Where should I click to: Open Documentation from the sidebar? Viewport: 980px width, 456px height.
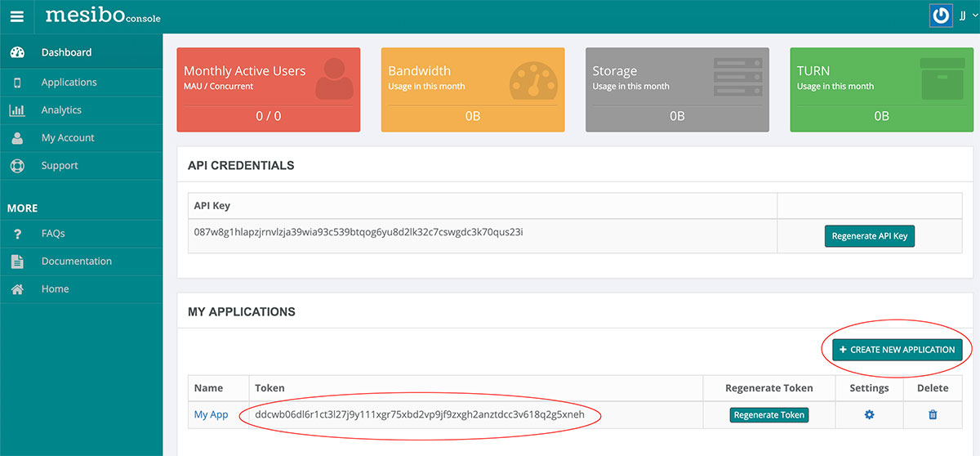point(76,262)
